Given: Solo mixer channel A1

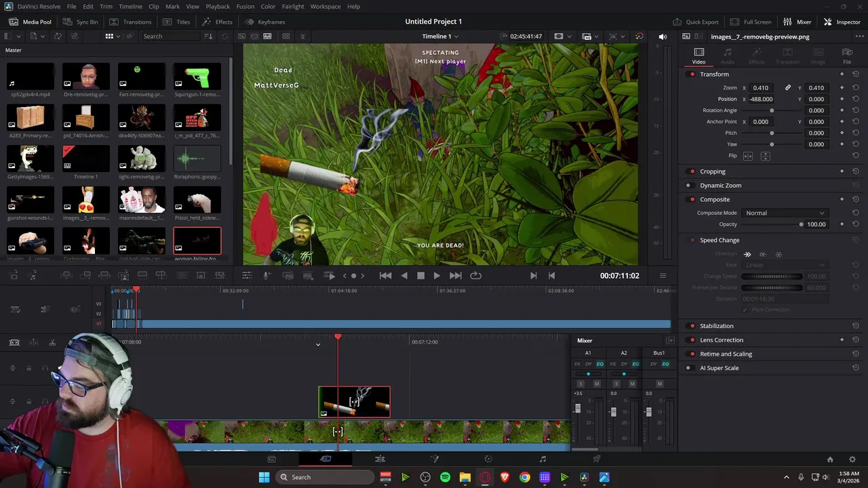Looking at the screenshot, I should coord(580,384).
